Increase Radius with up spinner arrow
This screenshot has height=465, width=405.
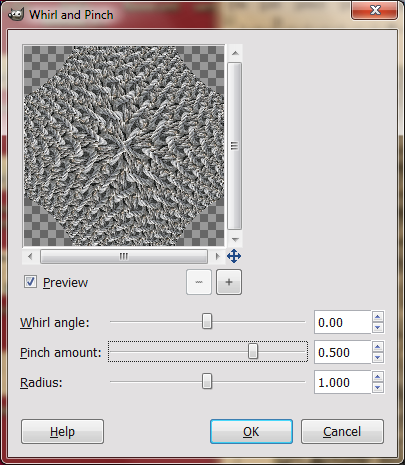(x=378, y=377)
